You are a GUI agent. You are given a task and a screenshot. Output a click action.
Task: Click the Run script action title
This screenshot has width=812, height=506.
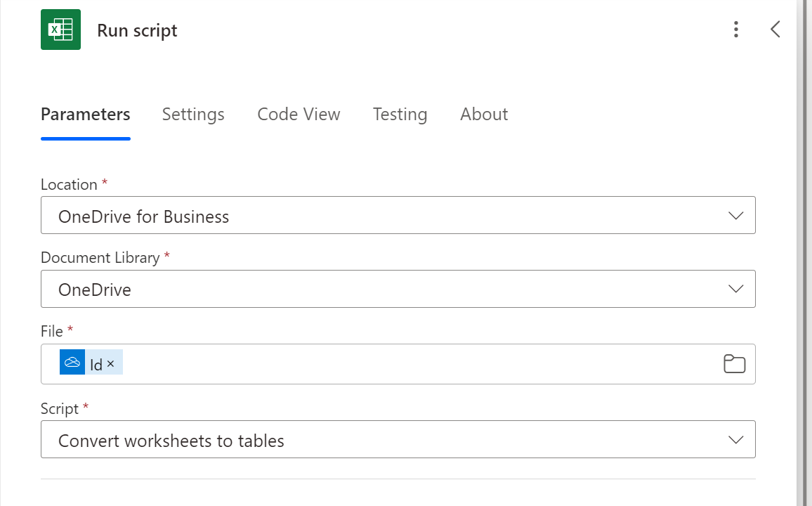point(137,31)
